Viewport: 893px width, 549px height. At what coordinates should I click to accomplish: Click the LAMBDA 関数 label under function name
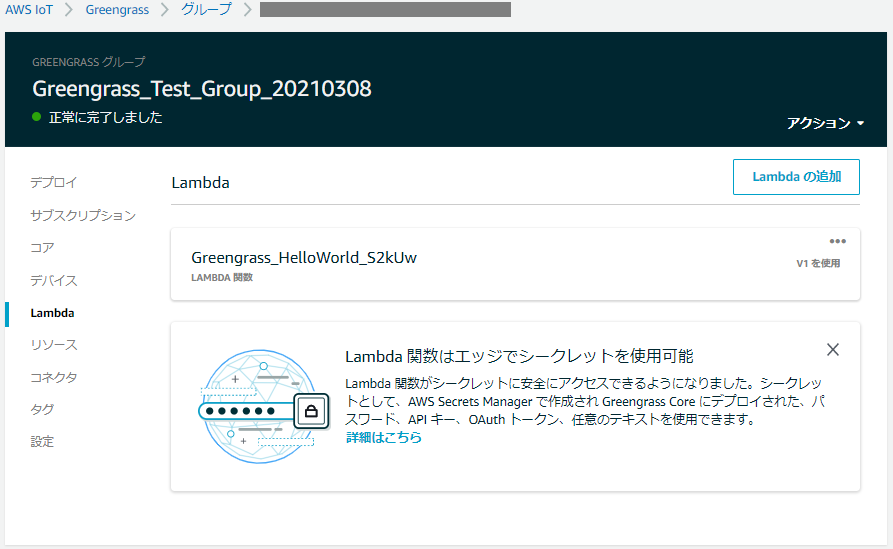point(222,277)
